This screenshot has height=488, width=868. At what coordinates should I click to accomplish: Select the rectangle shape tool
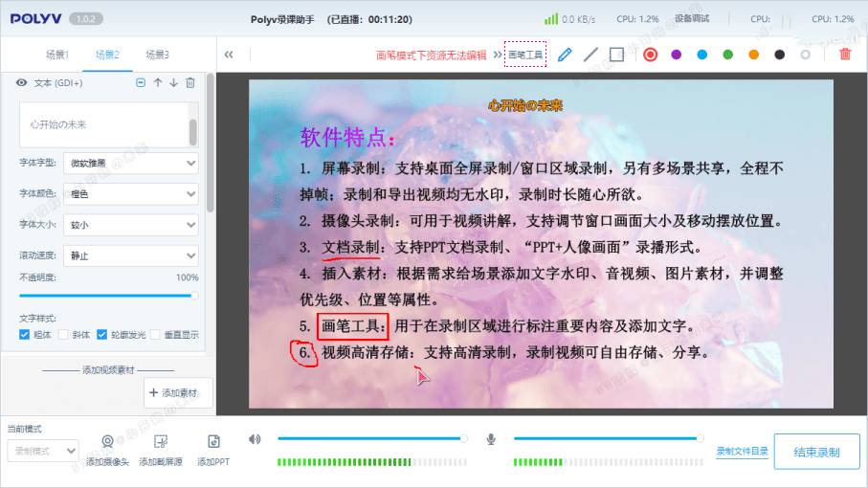(x=616, y=55)
